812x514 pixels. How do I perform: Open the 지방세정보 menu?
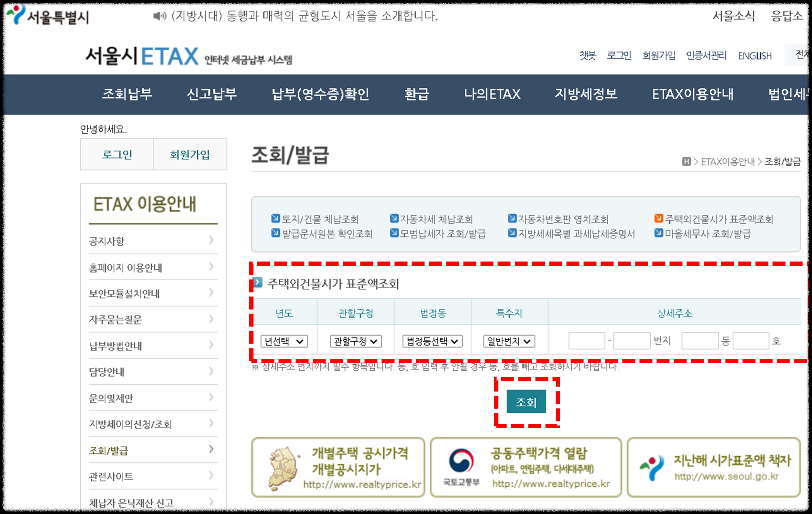(x=586, y=94)
